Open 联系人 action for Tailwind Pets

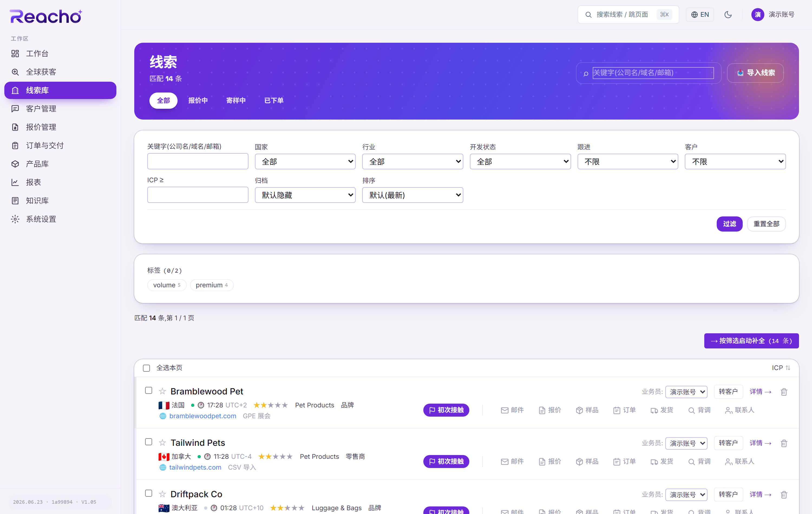tap(739, 462)
